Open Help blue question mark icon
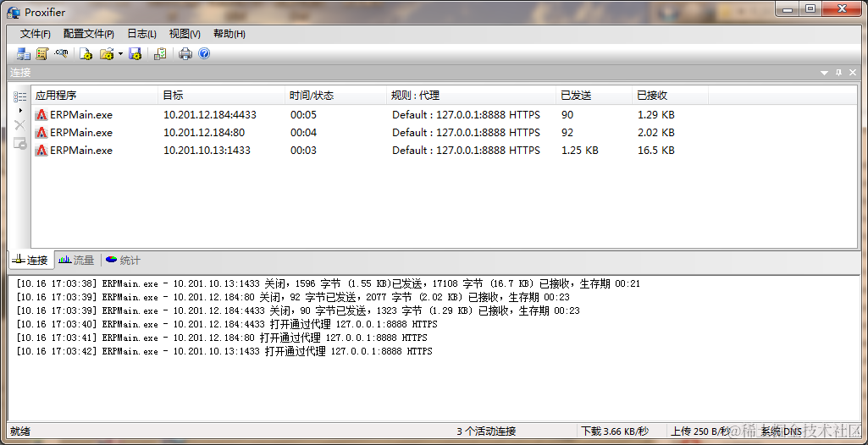Viewport: 868px width, 445px height. [204, 53]
